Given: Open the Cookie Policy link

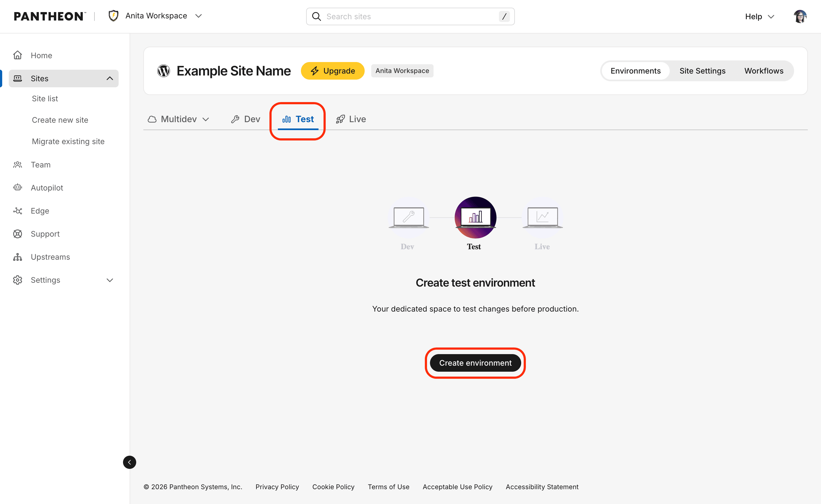Looking at the screenshot, I should 333,487.
